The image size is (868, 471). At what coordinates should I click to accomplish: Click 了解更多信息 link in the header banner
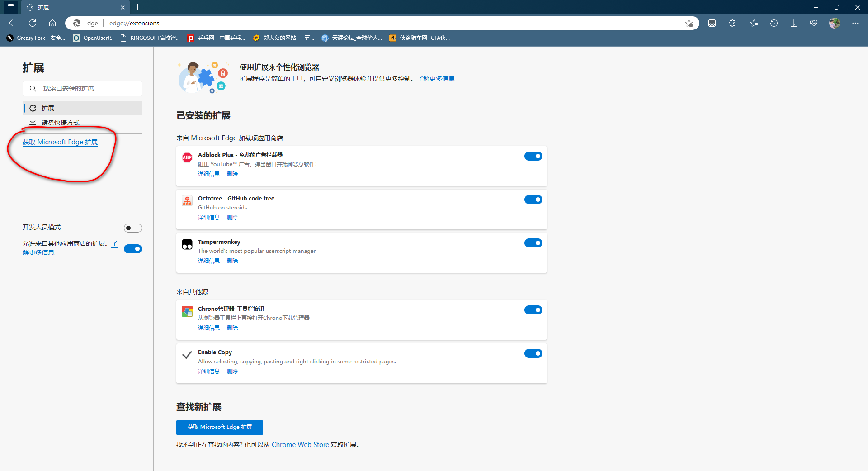(436, 79)
